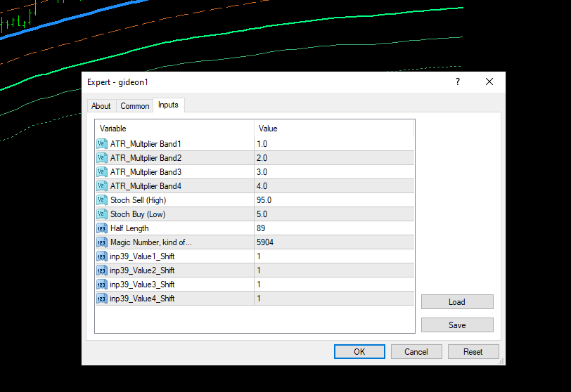The width and height of the screenshot is (571, 392).
Task: Select the Inputs tab
Action: (x=168, y=105)
